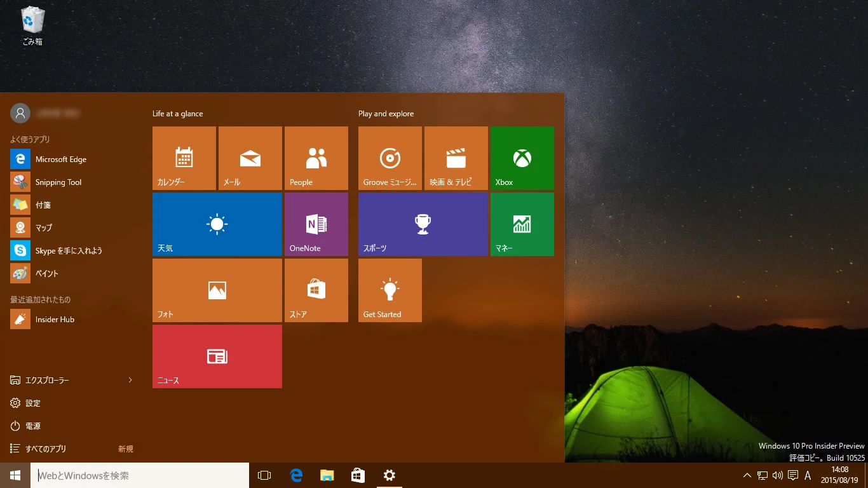Click the 'WebとWindowsを検索' search box

(x=140, y=475)
